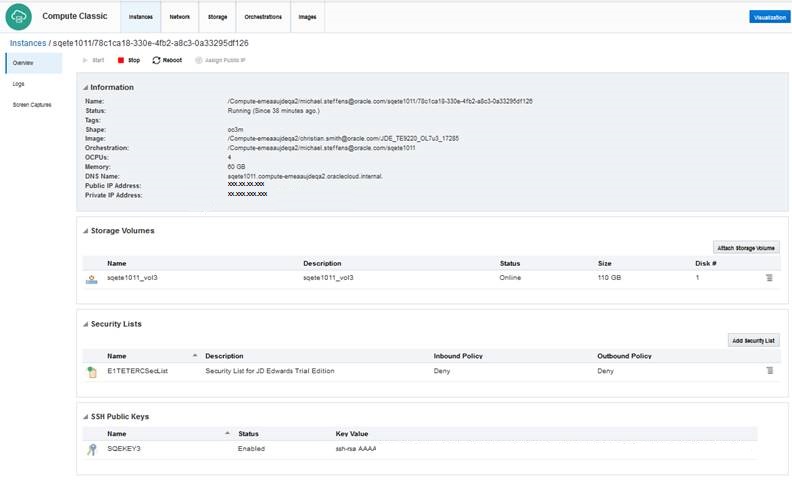Click the SQEKEY3 key icon

pyautogui.click(x=91, y=449)
